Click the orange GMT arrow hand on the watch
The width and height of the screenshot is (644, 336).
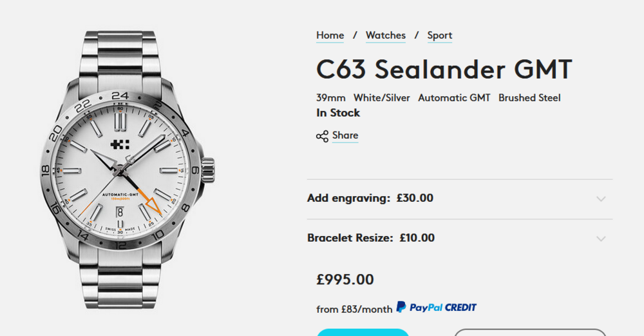(x=152, y=205)
